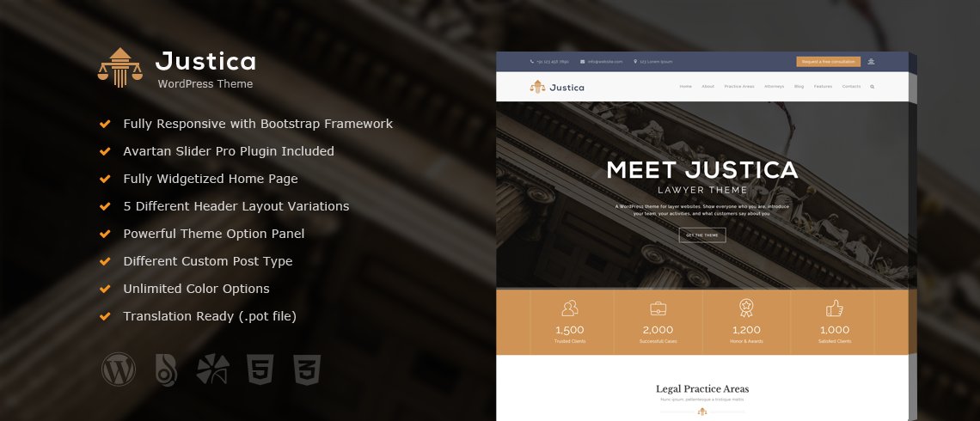The width and height of the screenshot is (980, 421).
Task: Open the Contacts menu item
Action: click(x=851, y=87)
